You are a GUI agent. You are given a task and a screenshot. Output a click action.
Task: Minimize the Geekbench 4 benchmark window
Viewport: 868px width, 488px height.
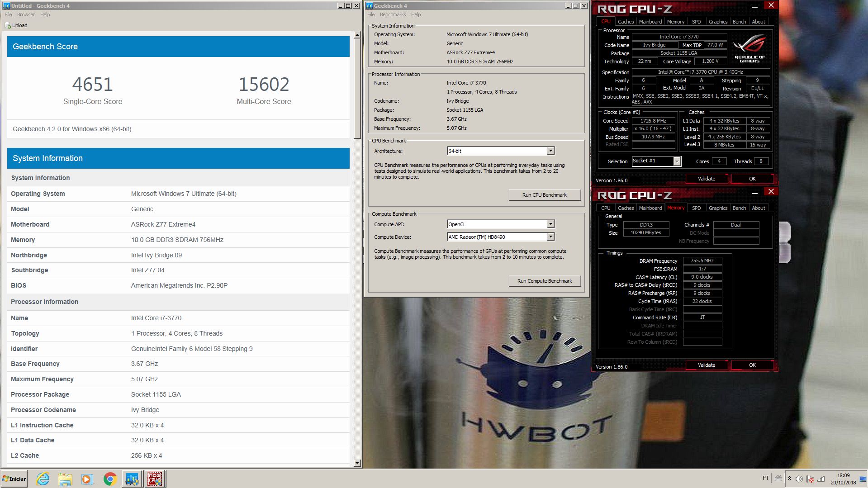568,6
